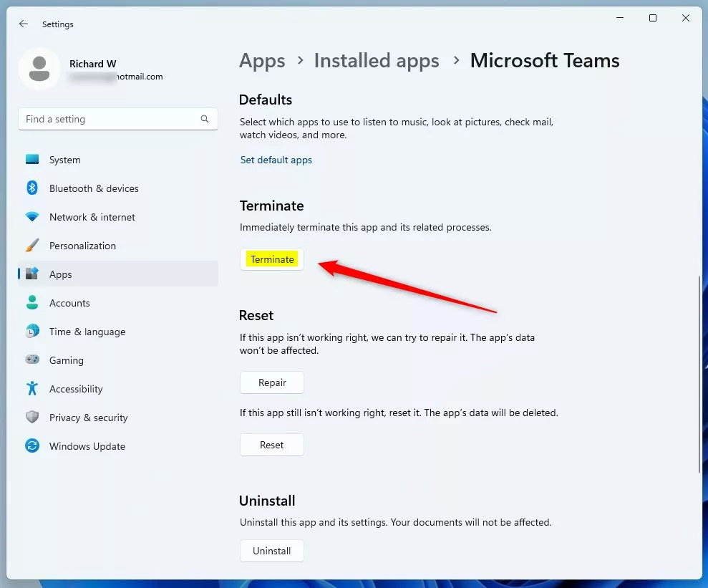Screen dimensions: 708x588
Task: Open Privacy & security settings
Action: tap(118, 417)
